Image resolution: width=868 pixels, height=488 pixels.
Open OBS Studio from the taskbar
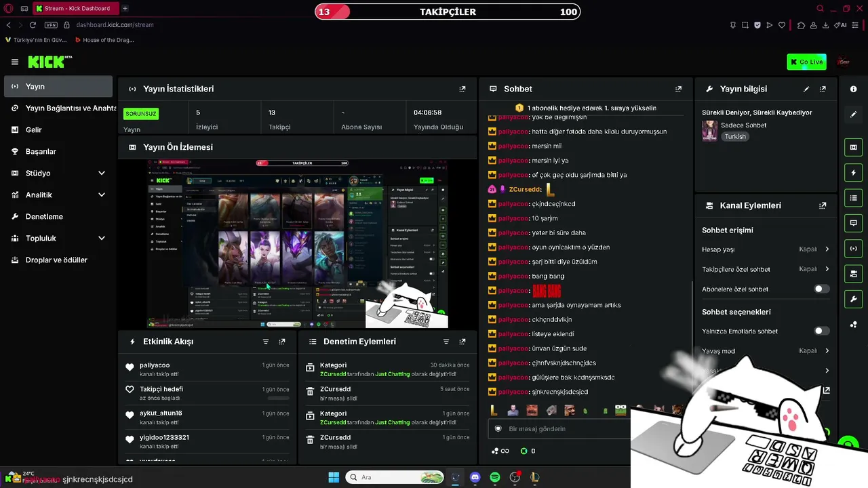[x=515, y=477]
